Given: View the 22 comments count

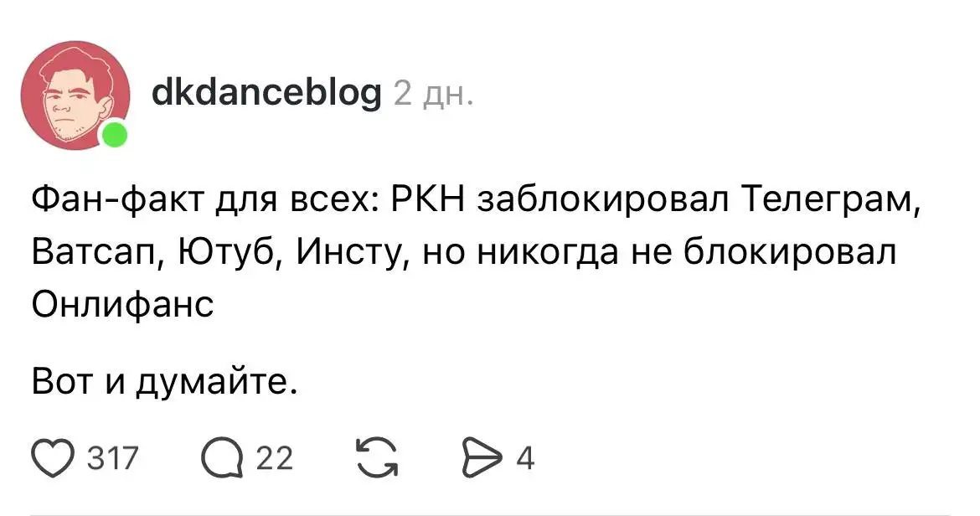Looking at the screenshot, I should [276, 457].
